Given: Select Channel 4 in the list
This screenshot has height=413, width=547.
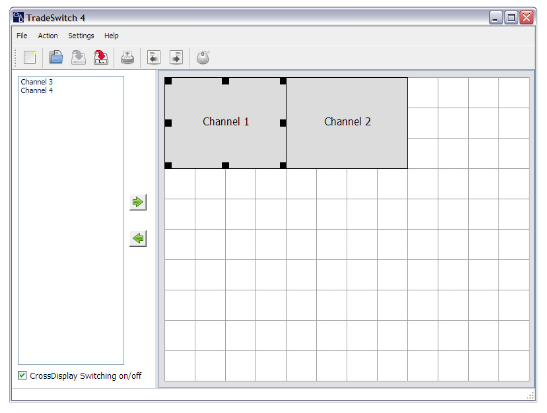Looking at the screenshot, I should pos(37,91).
